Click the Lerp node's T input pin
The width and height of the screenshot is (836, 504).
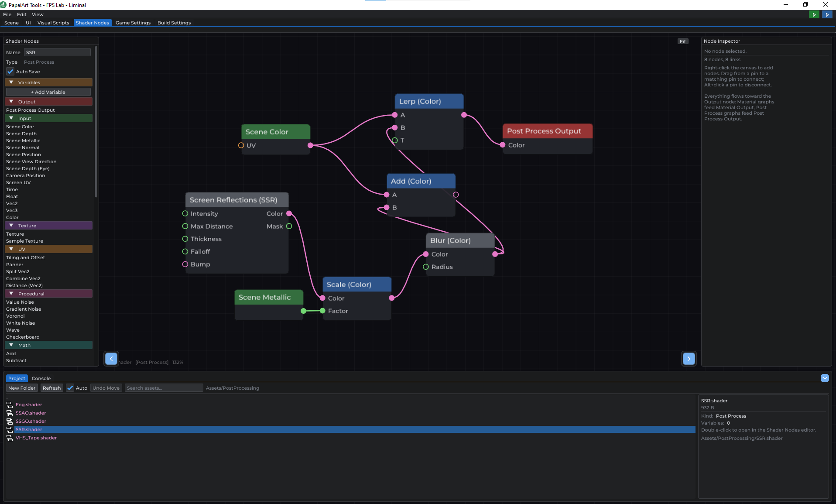(x=394, y=141)
